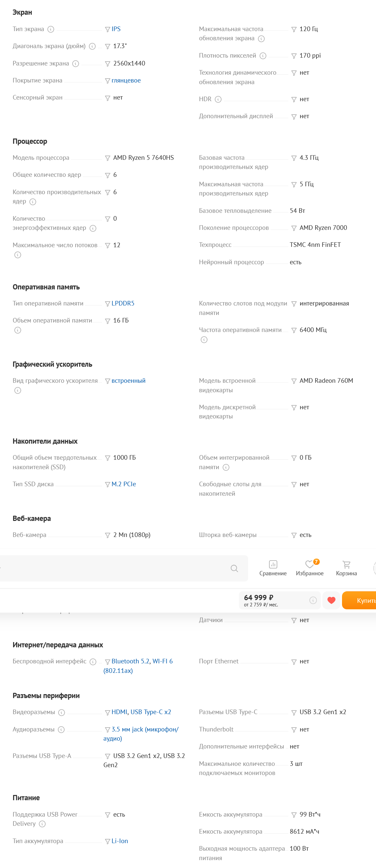
Task: Toggle the red heart favorite button
Action: [332, 600]
